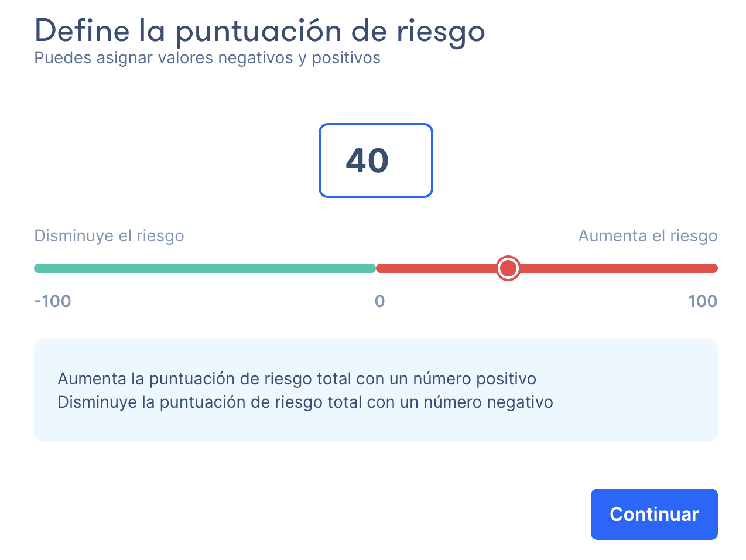The width and height of the screenshot is (746, 560).
Task: Select the Continuar button
Action: tap(653, 514)
